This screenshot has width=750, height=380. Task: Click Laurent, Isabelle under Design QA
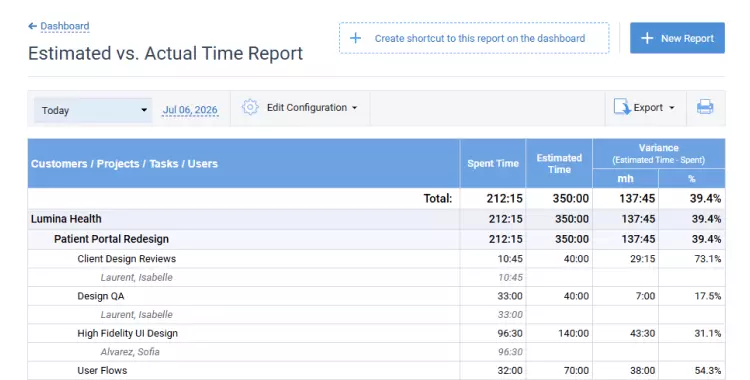point(137,315)
